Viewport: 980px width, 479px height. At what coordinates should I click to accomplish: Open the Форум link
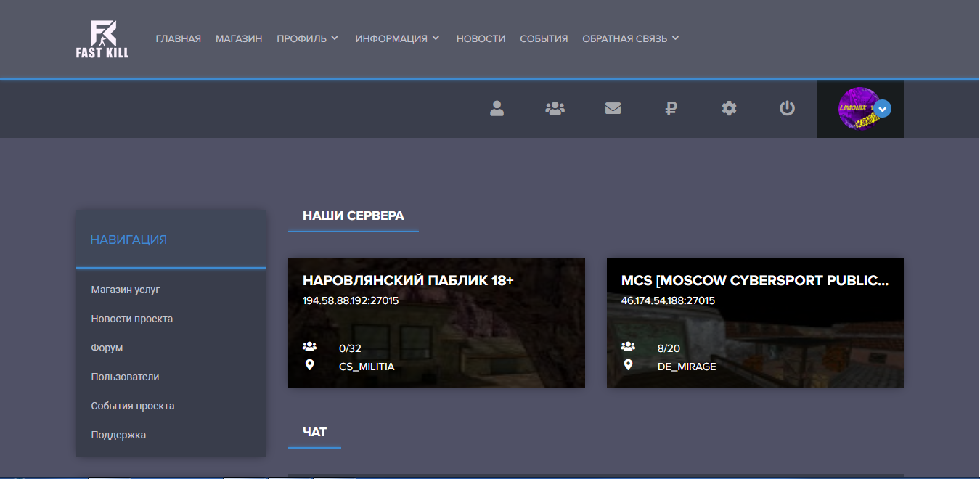(107, 348)
